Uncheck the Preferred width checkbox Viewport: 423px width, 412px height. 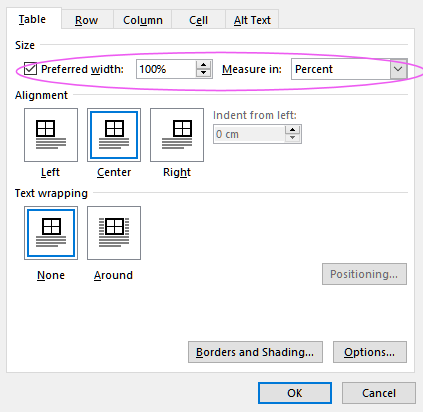30,69
